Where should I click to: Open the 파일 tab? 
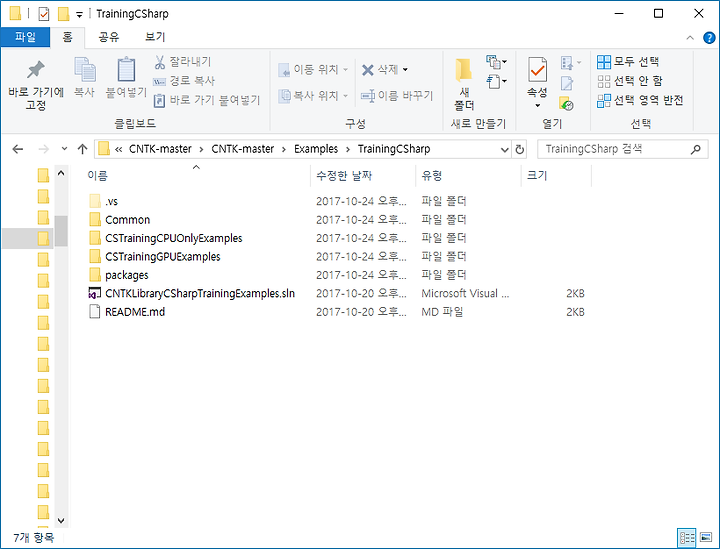pos(25,37)
